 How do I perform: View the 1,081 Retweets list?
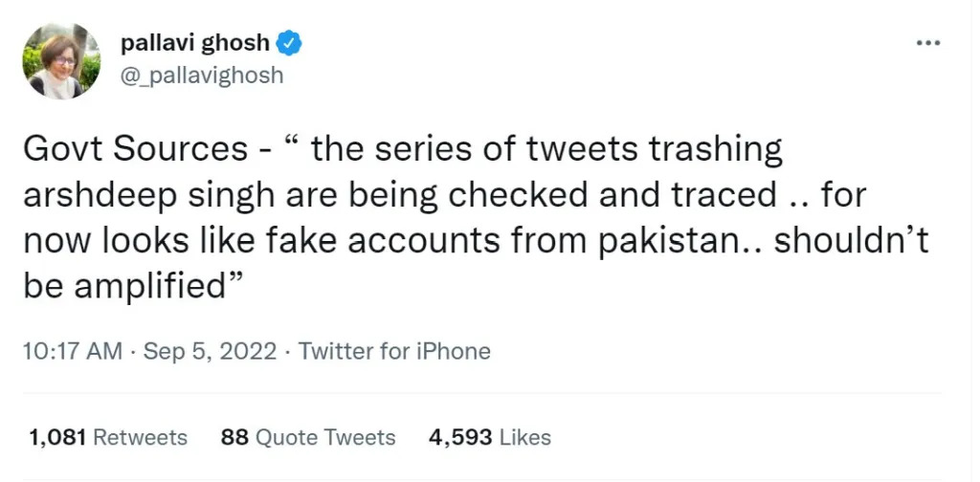108,438
